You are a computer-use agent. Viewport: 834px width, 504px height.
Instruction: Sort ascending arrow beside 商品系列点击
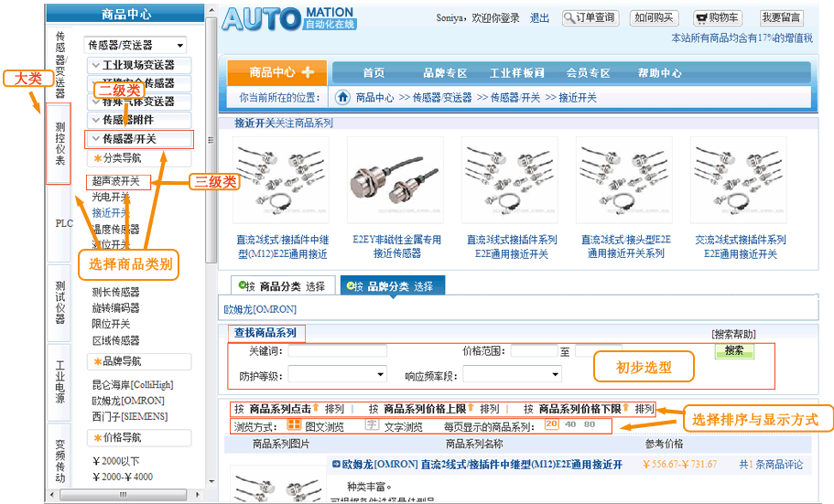tap(316, 408)
